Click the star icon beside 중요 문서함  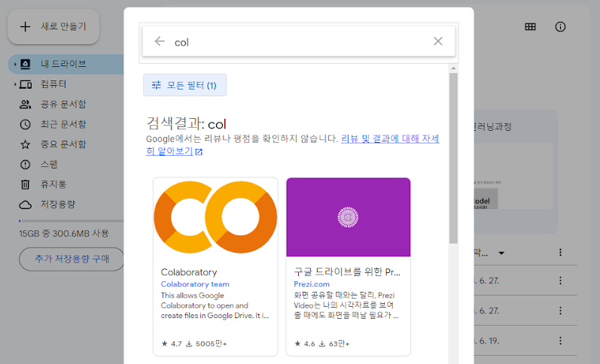coord(26,144)
